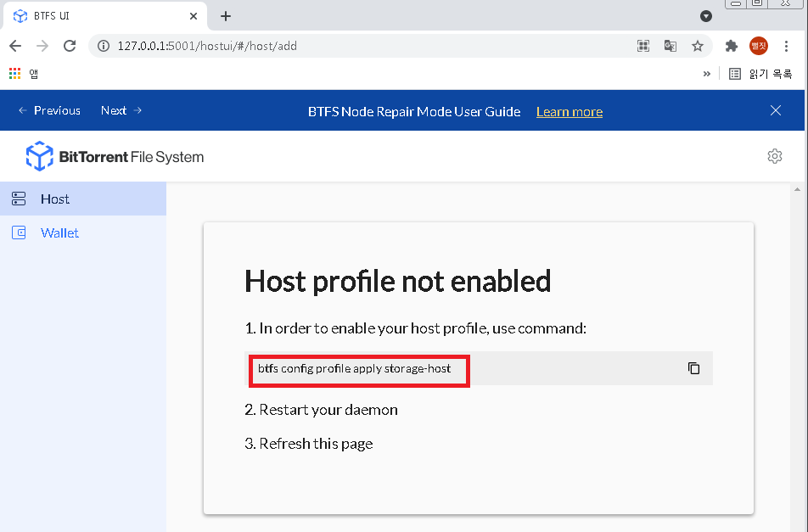The image size is (808, 532).
Task: Open the Host menu item
Action: pyautogui.click(x=83, y=199)
